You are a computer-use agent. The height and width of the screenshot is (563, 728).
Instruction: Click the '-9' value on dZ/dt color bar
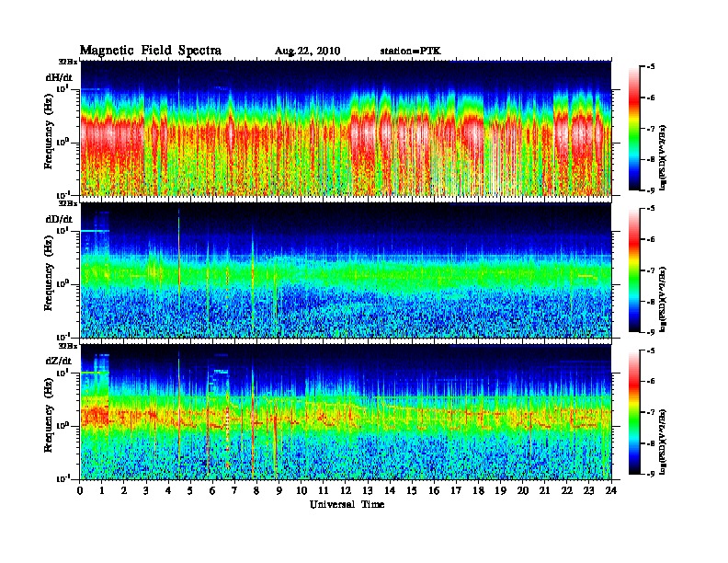click(x=651, y=474)
